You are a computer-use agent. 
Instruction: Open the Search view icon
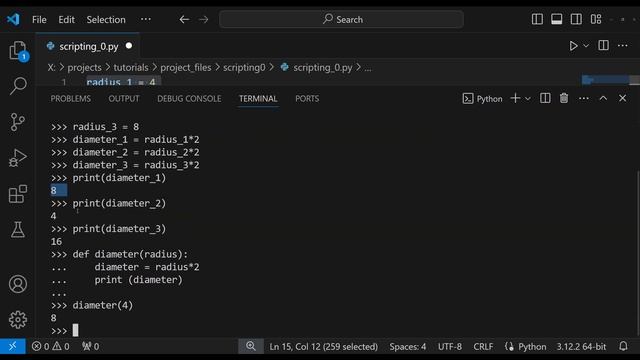[18, 86]
